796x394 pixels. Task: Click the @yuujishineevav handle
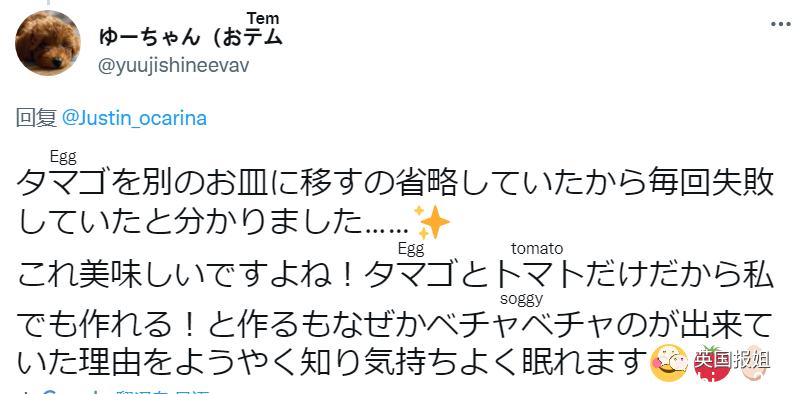[173, 66]
